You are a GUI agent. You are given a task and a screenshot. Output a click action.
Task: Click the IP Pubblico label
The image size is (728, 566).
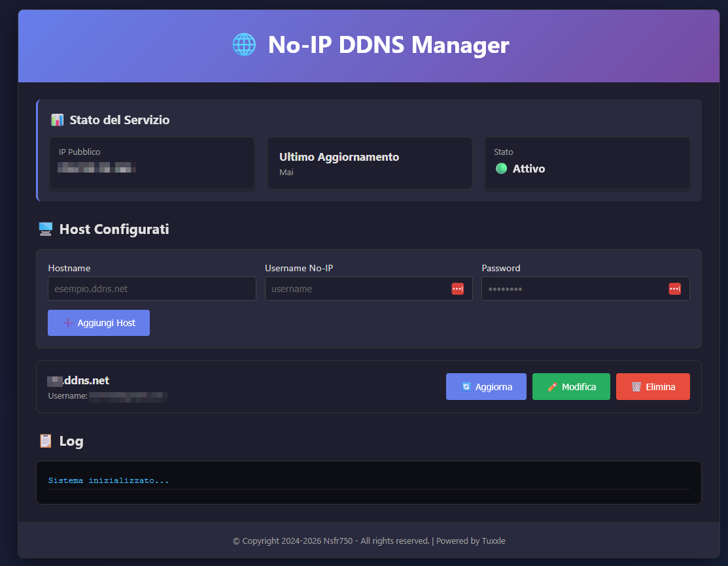(79, 152)
